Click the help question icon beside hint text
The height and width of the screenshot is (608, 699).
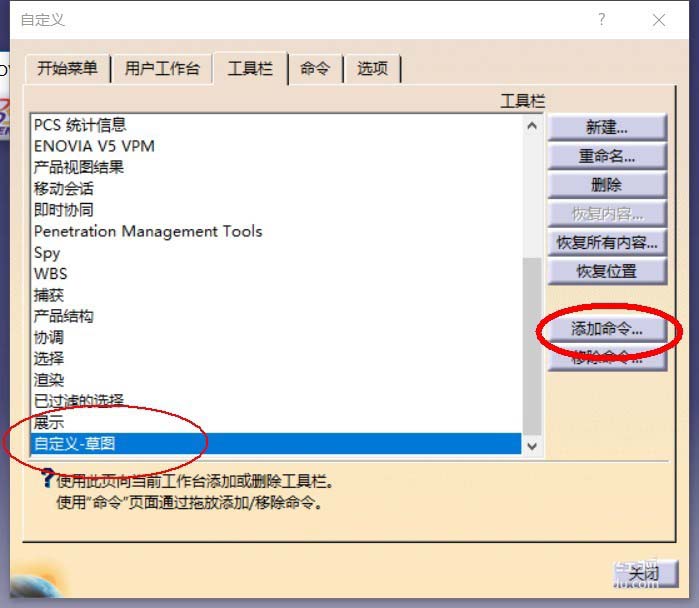coord(48,478)
